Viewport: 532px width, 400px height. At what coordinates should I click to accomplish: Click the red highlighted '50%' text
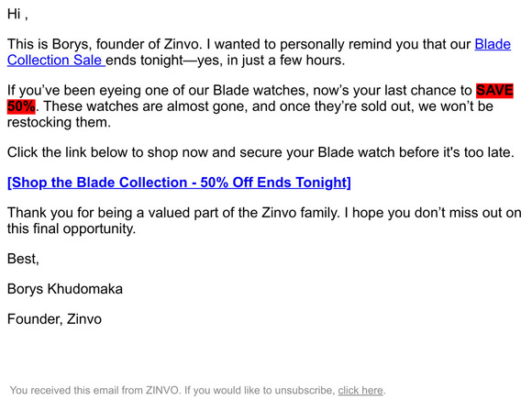click(21, 106)
